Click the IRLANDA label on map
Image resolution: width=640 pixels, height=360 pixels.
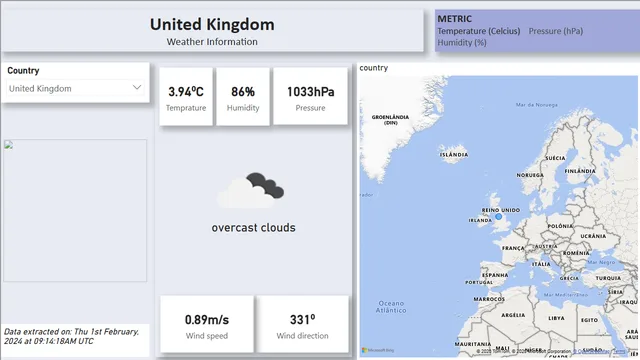coord(480,220)
